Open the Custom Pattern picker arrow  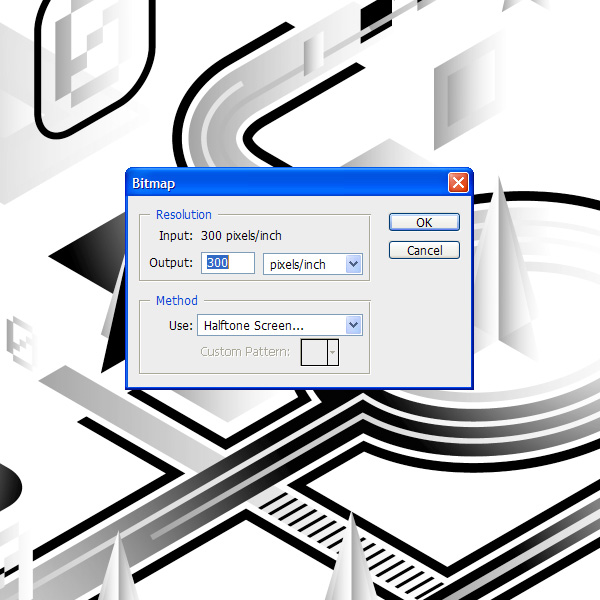[x=333, y=352]
